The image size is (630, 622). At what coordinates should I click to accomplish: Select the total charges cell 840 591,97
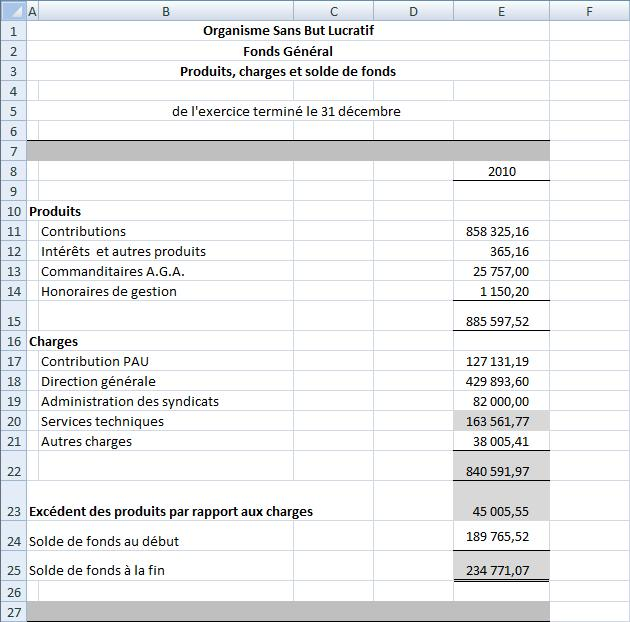(x=498, y=471)
